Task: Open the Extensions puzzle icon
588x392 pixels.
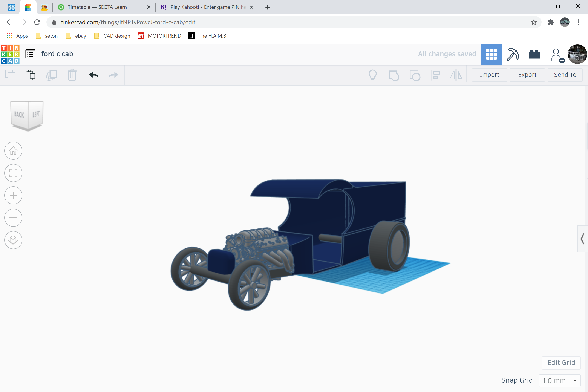Action: [x=551, y=22]
